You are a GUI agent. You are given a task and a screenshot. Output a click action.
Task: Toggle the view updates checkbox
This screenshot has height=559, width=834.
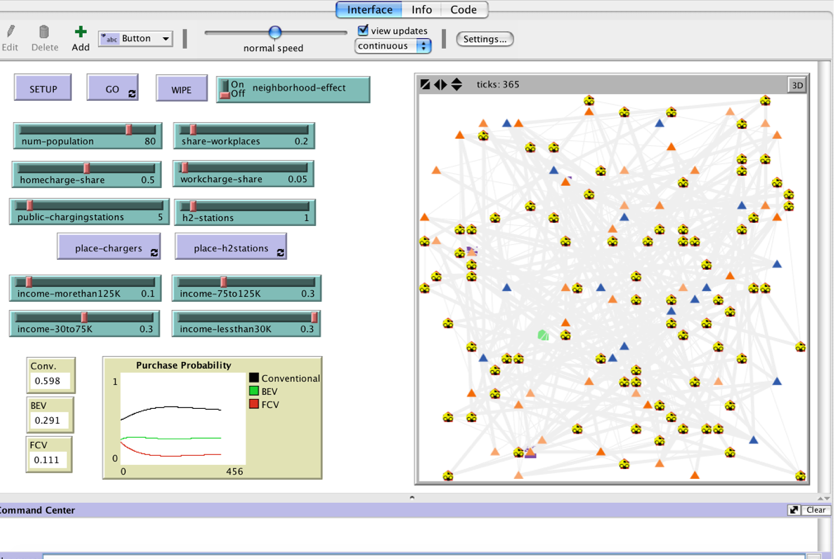click(363, 31)
